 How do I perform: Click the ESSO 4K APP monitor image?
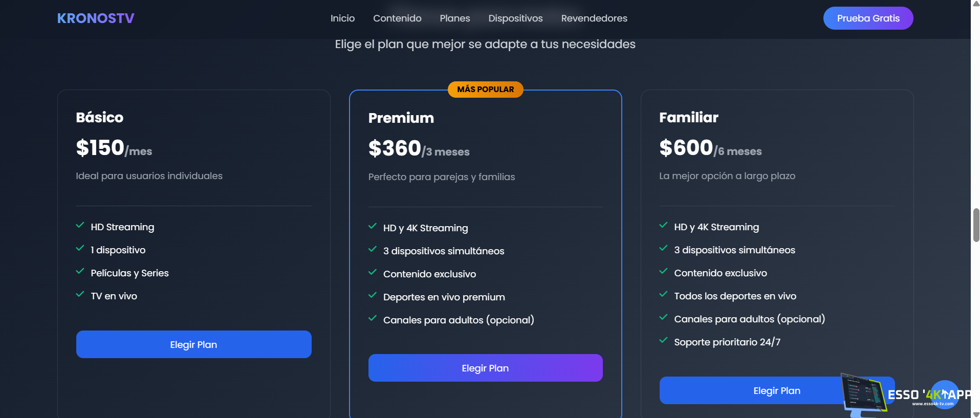point(863,394)
